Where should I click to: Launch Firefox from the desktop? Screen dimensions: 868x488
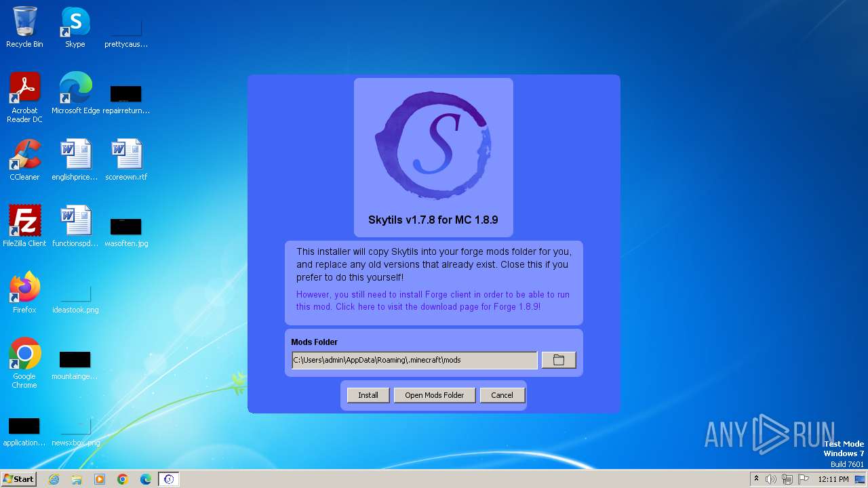[x=24, y=293]
